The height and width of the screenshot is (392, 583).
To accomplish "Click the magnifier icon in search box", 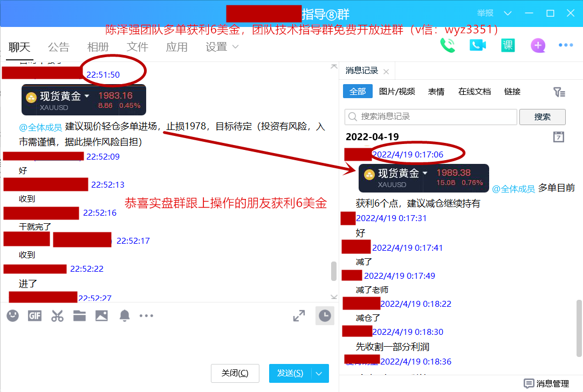I will [x=353, y=116].
